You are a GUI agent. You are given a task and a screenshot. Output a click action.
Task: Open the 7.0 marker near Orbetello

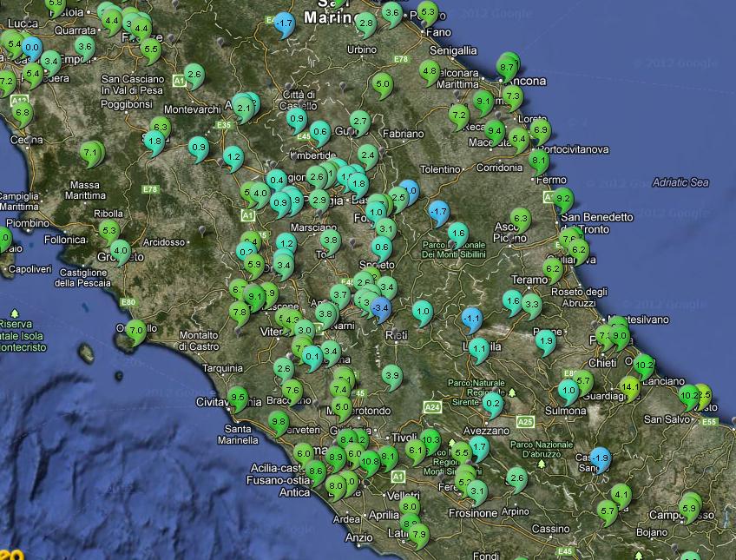pos(135,330)
